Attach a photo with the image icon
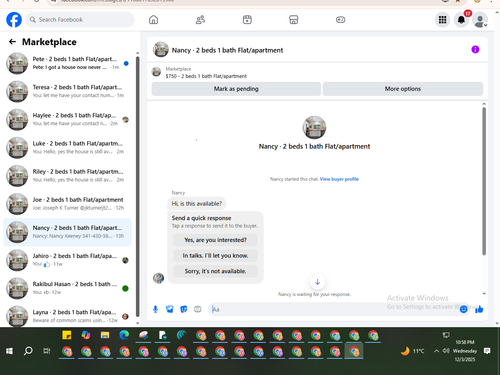Image resolution: width=500 pixels, height=375 pixels. (x=170, y=309)
